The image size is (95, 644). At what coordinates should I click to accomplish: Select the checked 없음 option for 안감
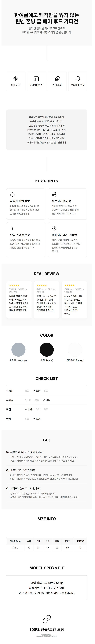(x=37, y=418)
